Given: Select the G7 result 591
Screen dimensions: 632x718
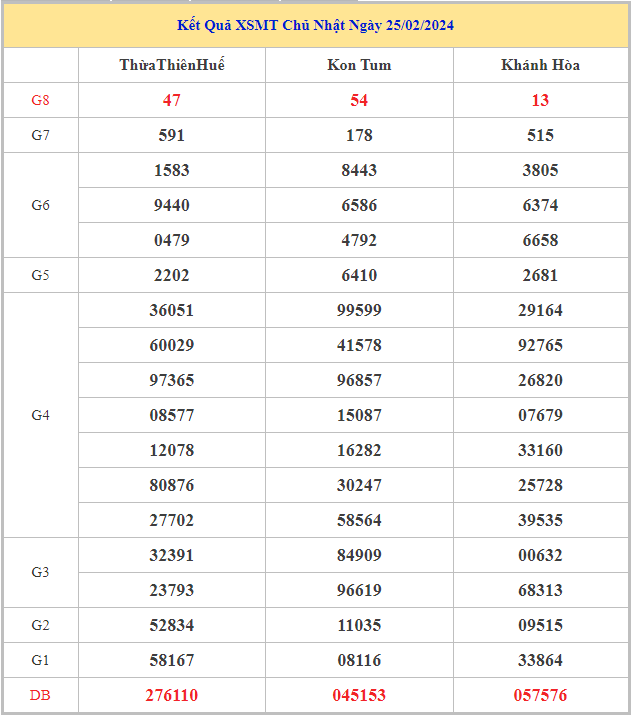Looking at the screenshot, I should pyautogui.click(x=172, y=135).
